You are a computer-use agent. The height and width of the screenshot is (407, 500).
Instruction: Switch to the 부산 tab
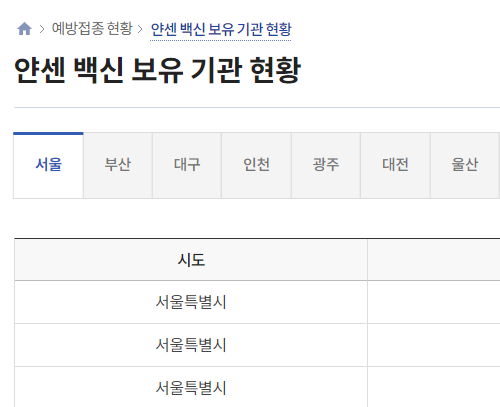(x=118, y=165)
